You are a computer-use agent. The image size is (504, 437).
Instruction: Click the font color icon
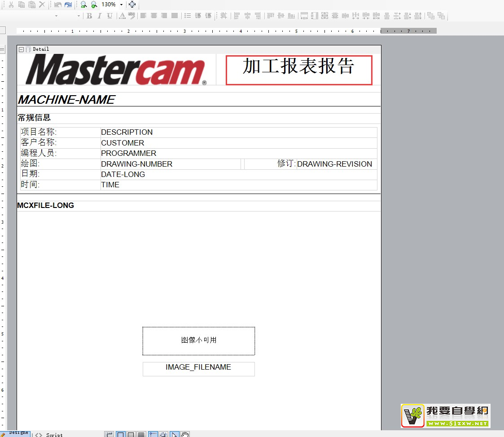[x=122, y=16]
